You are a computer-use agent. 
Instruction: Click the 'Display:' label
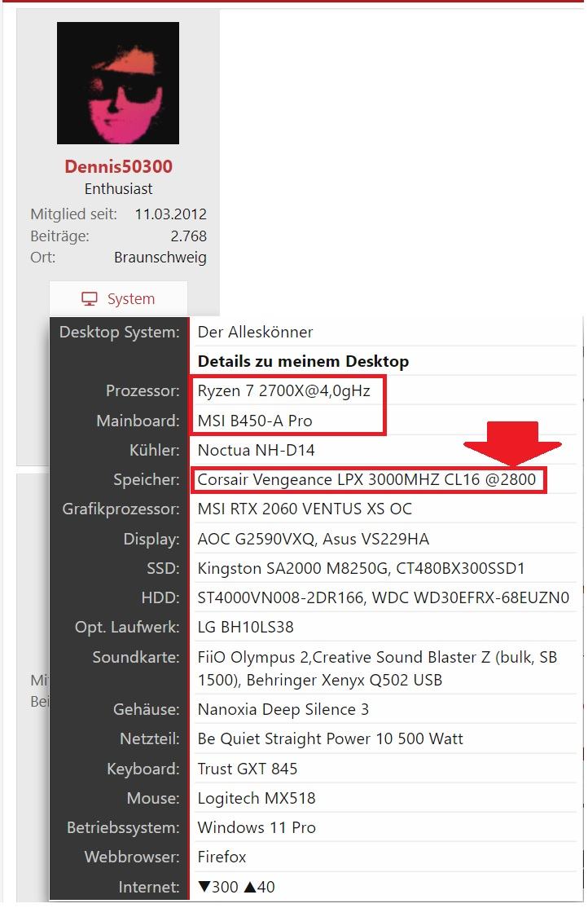tap(151, 539)
